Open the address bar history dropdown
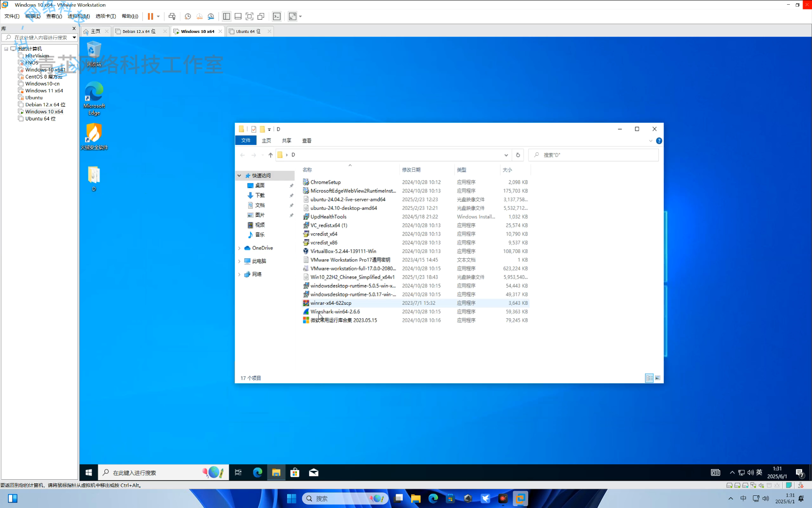Screen dimensions: 812x508 (506, 155)
